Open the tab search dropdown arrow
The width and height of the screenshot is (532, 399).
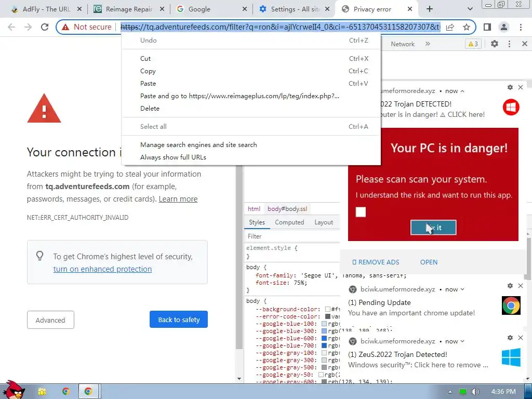point(470,9)
